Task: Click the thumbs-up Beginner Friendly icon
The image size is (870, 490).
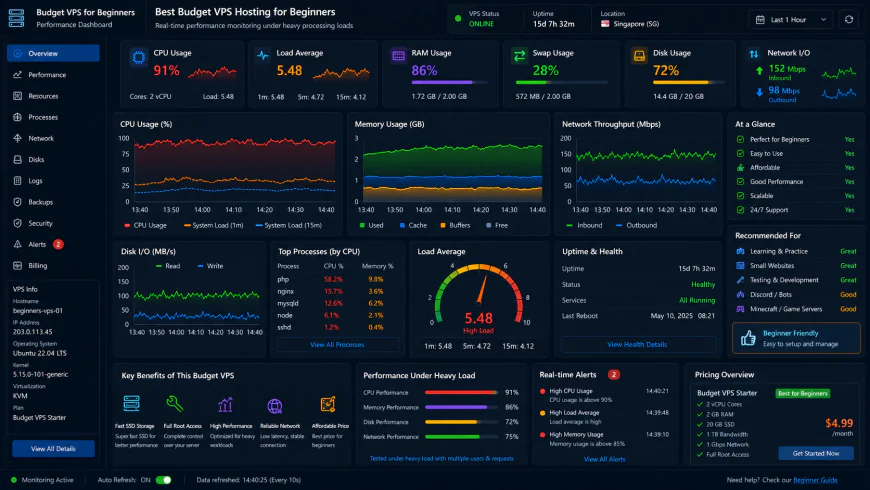Action: [748, 338]
